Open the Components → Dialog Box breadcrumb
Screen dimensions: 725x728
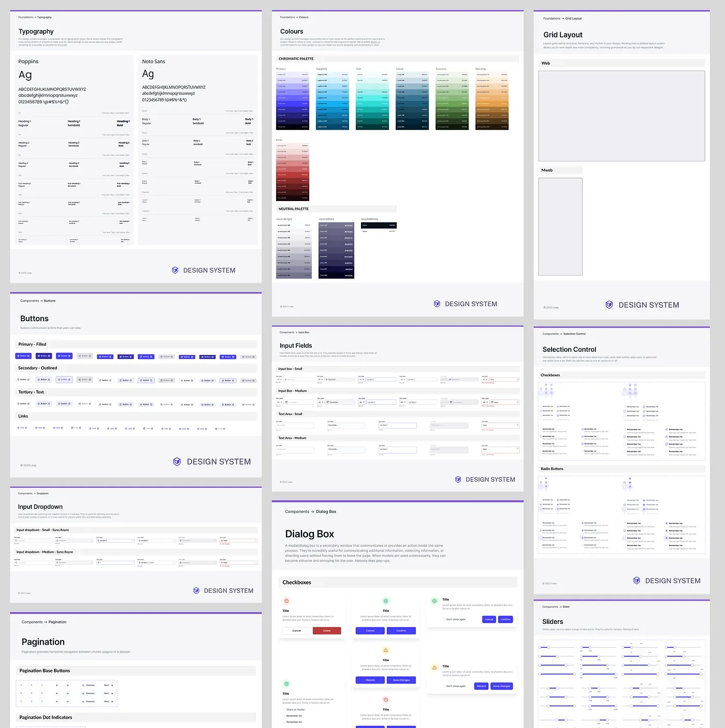(311, 511)
